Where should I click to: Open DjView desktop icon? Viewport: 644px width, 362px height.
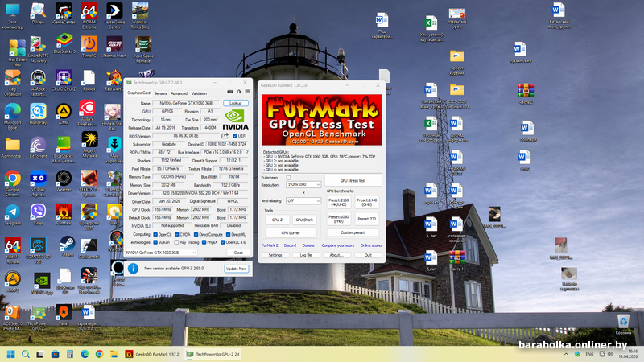[x=38, y=13]
